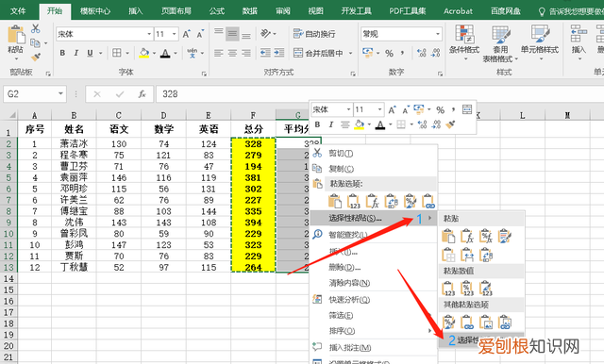The width and height of the screenshot is (604, 364).
Task: Open the 开发工具 tab
Action: click(357, 11)
